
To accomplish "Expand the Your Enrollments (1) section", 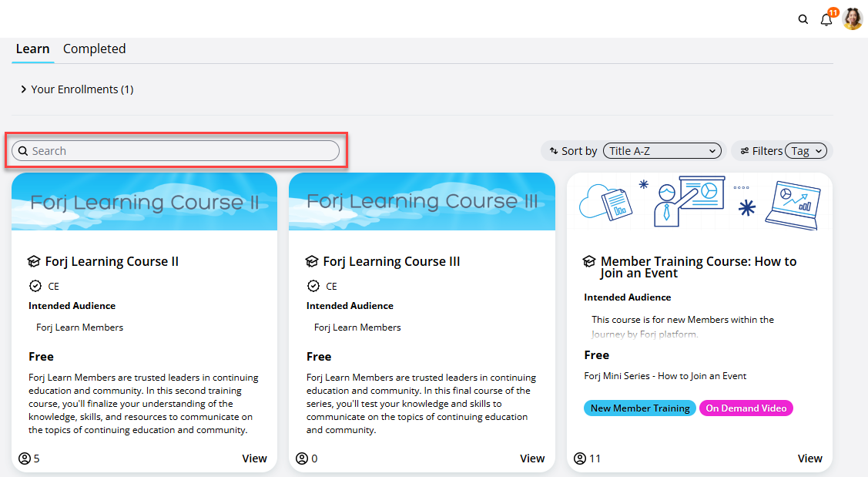I will click(77, 89).
